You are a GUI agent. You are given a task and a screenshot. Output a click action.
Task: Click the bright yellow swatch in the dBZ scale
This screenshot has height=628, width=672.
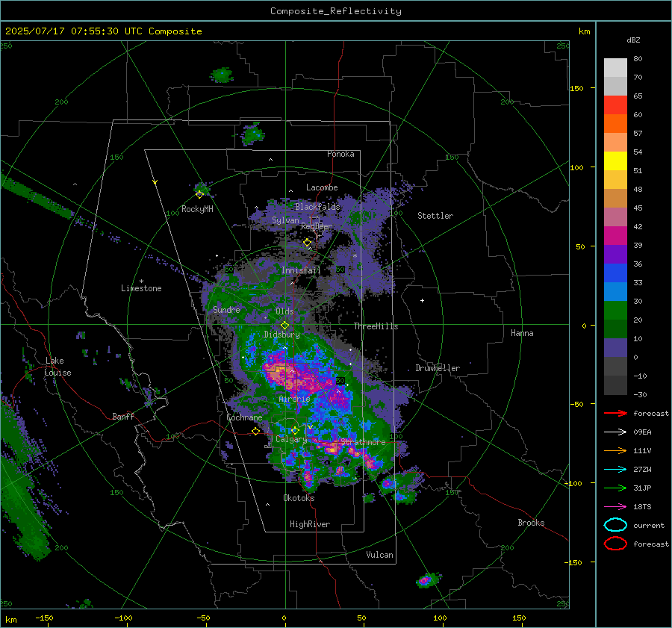(615, 161)
